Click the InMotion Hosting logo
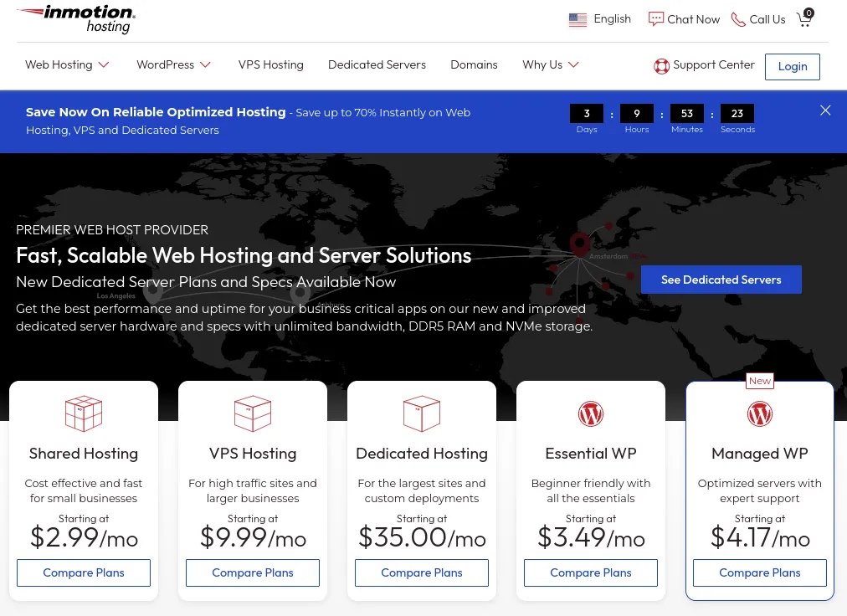This screenshot has height=616, width=847. click(76, 19)
